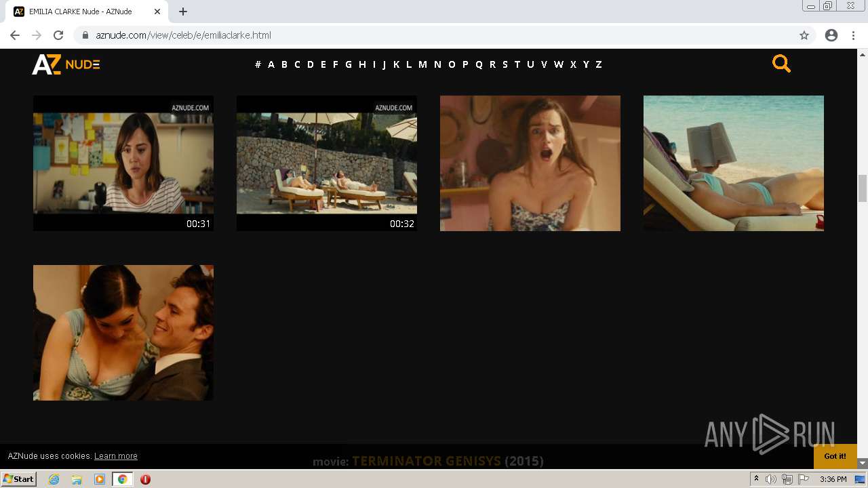This screenshot has height=488, width=868.
Task: Click the Chrome taskbar icon
Action: point(122,479)
